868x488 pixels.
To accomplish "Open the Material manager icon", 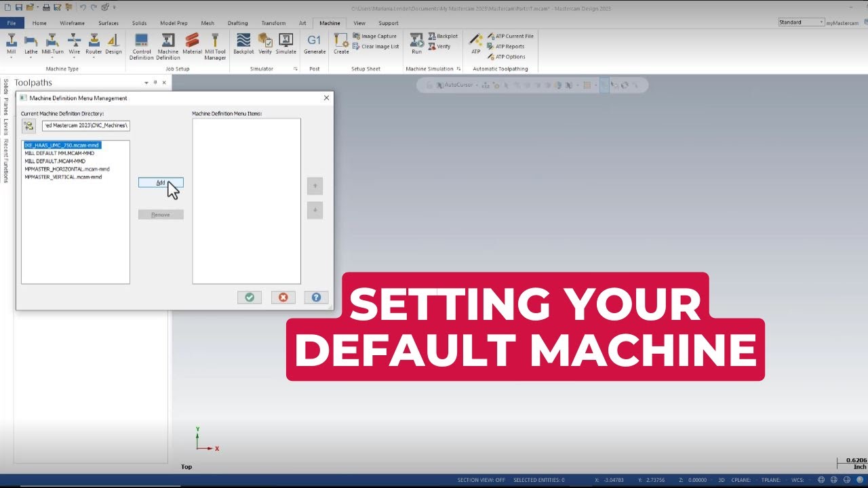I will [193, 43].
